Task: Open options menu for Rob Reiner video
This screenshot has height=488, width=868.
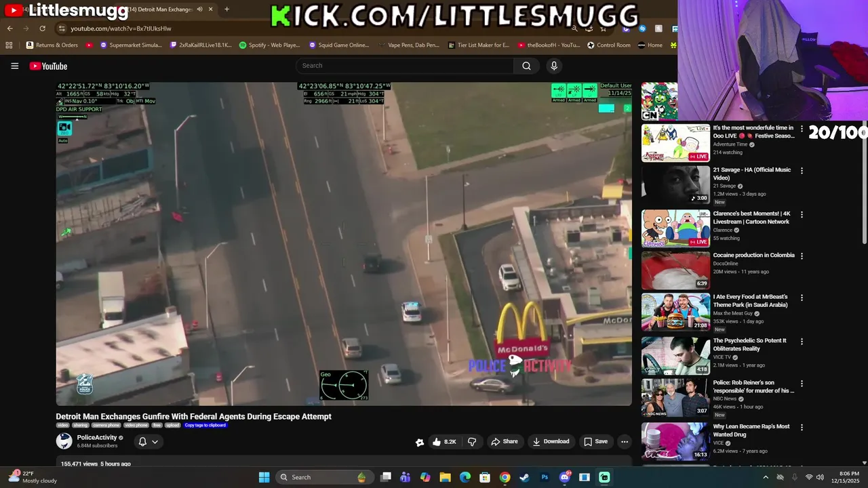Action: coord(802,384)
